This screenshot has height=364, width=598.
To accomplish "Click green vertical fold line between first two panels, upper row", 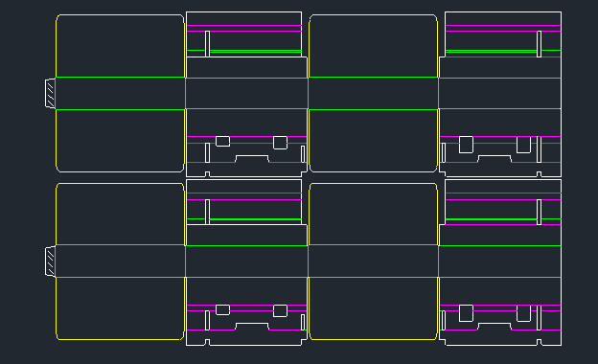I will click(x=185, y=93).
